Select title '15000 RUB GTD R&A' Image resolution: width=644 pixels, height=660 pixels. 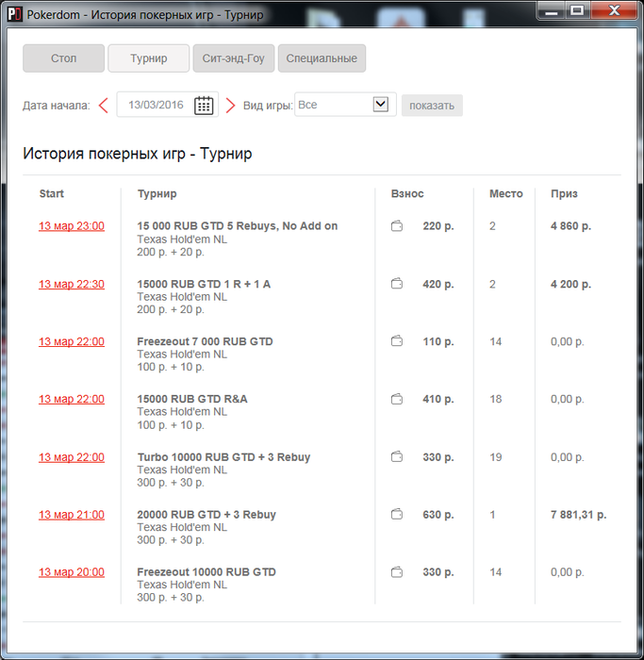192,399
